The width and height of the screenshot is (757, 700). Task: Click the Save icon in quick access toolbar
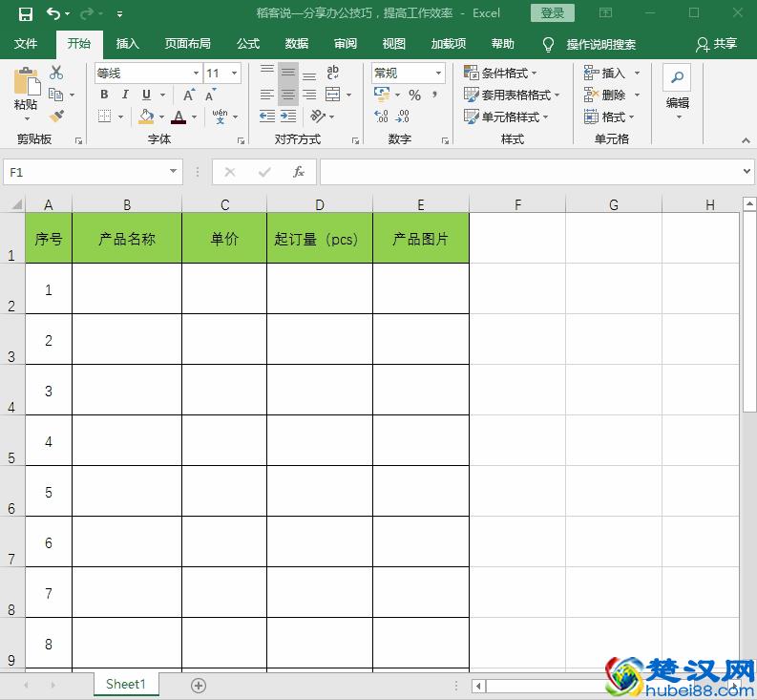tap(25, 13)
